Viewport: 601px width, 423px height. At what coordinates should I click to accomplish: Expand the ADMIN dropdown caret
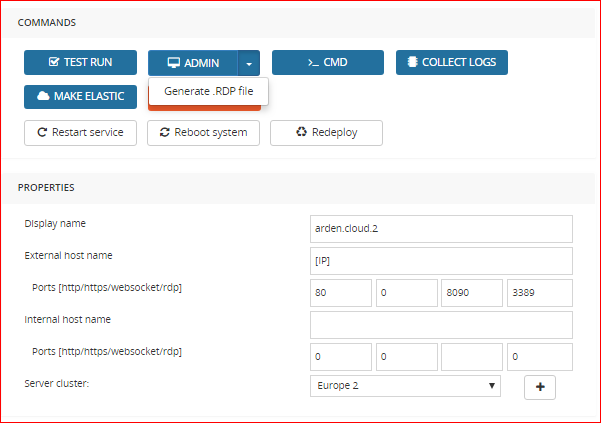click(x=249, y=63)
